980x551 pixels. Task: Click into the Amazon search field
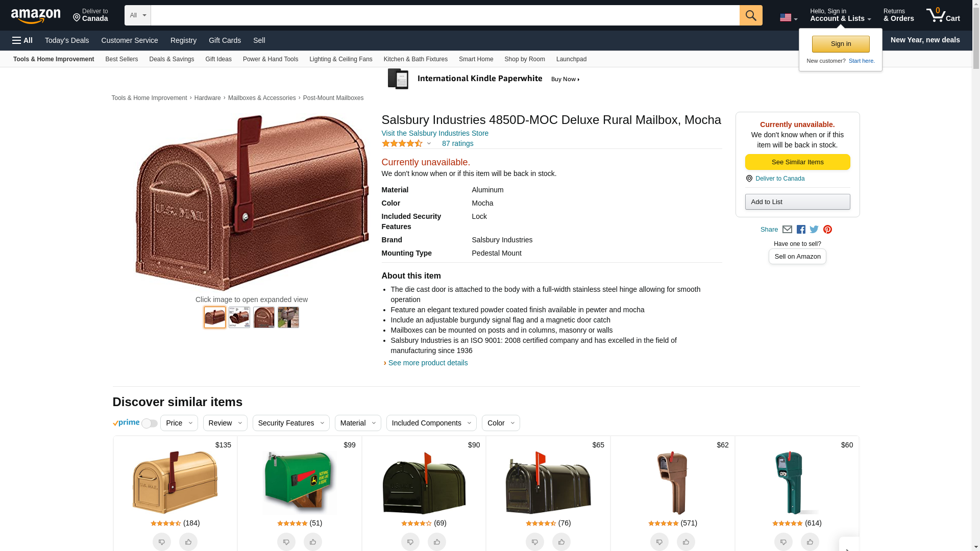pos(444,15)
